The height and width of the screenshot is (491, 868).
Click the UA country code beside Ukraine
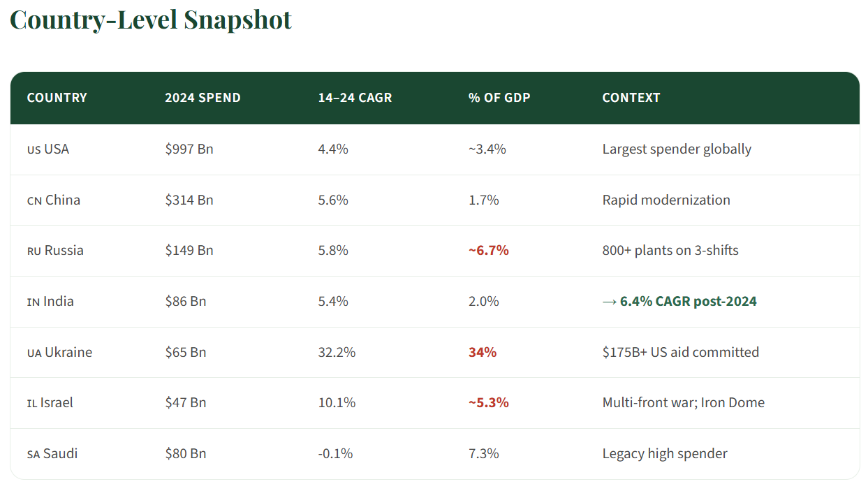coord(34,353)
